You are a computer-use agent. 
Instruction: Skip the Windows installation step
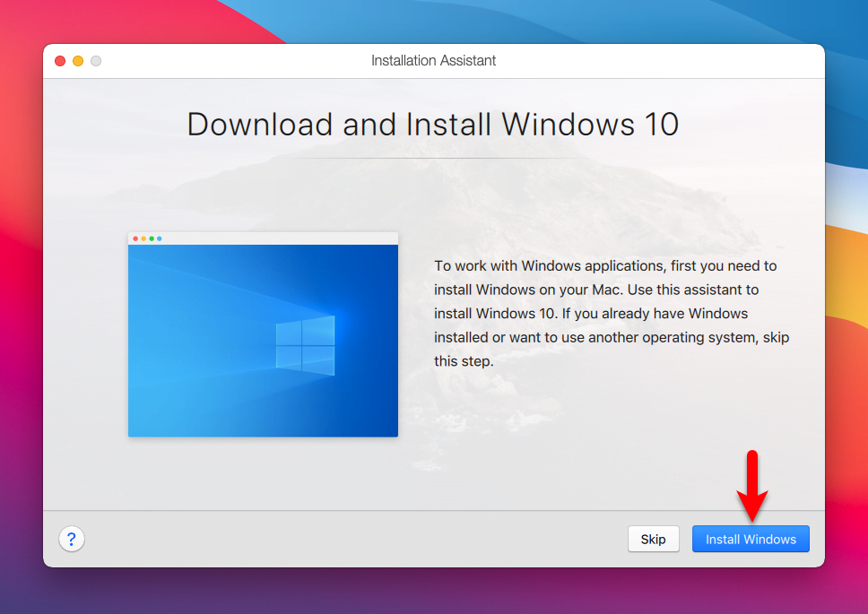(653, 539)
